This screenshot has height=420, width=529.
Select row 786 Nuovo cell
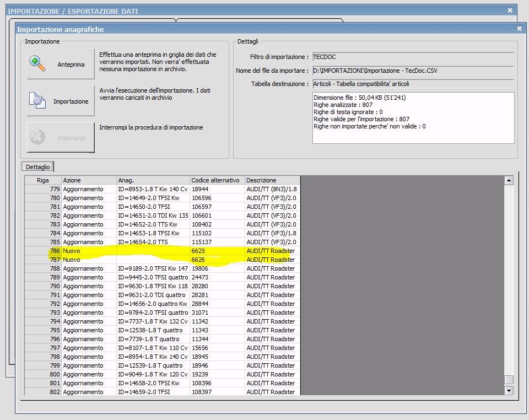coord(89,251)
